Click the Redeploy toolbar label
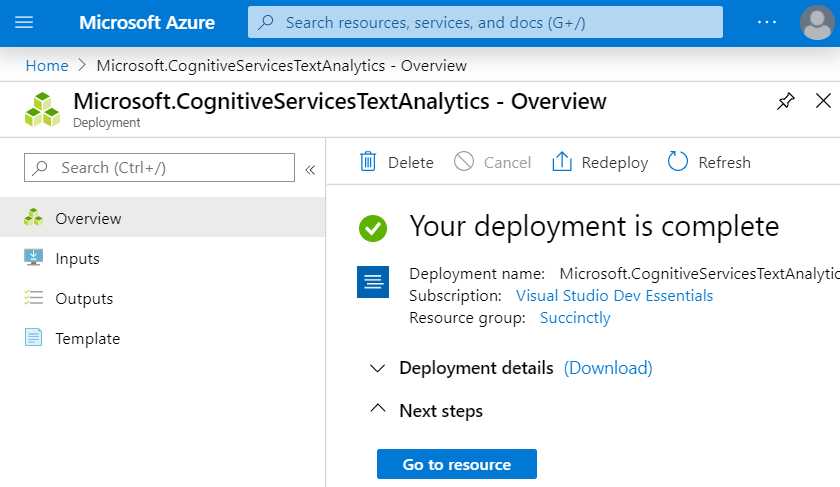 [x=615, y=163]
